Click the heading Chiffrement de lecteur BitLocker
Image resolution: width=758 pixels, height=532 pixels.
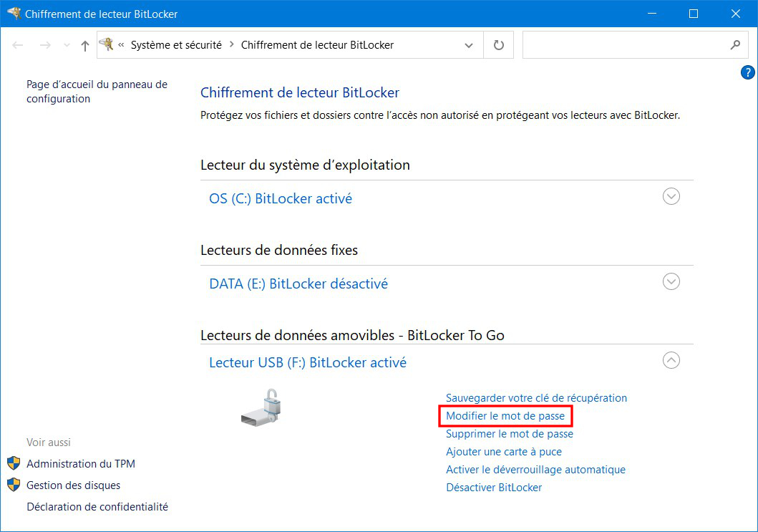point(300,92)
